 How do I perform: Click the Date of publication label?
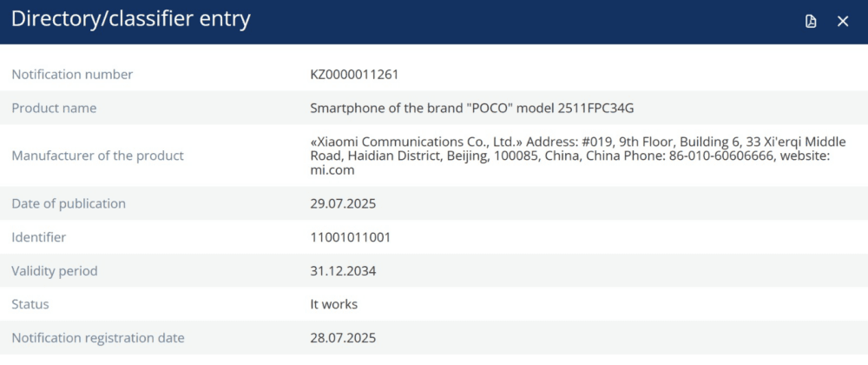coord(69,203)
